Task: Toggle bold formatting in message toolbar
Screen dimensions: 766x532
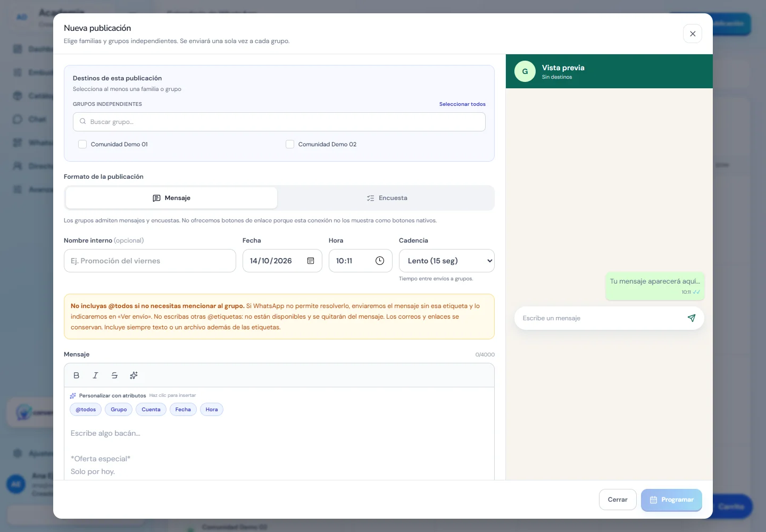Action: tap(77, 376)
